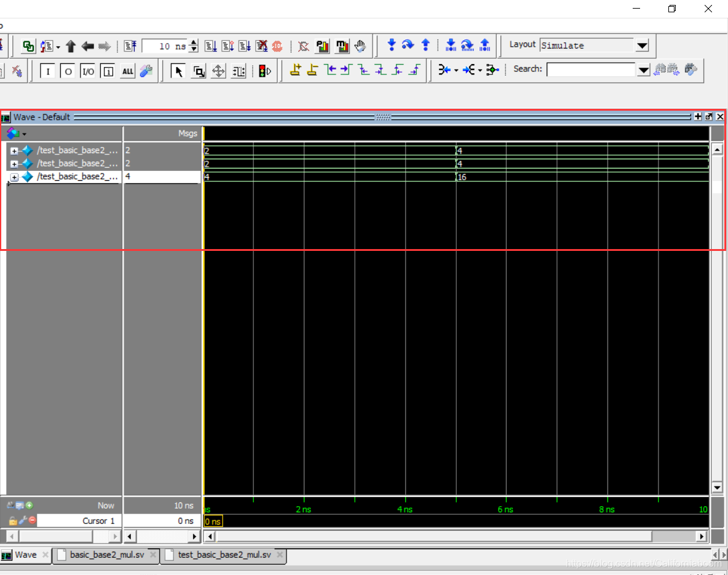The height and width of the screenshot is (575, 728).
Task: Click the wrench filter settings icon
Action: pyautogui.click(x=146, y=71)
